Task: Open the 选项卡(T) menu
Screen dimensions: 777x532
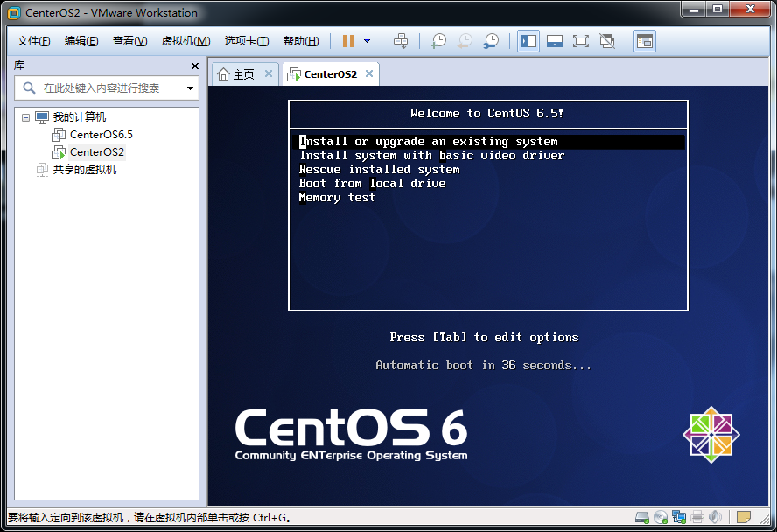Action: 247,41
